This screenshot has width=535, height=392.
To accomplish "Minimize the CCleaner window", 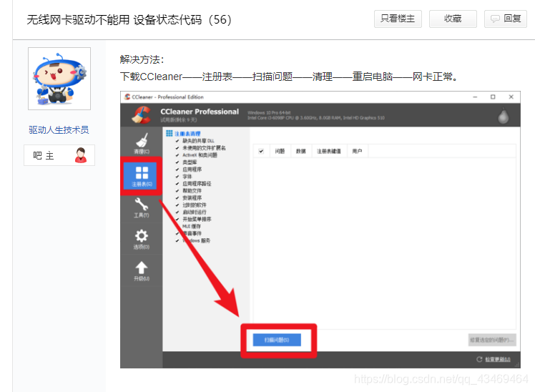I will point(475,97).
